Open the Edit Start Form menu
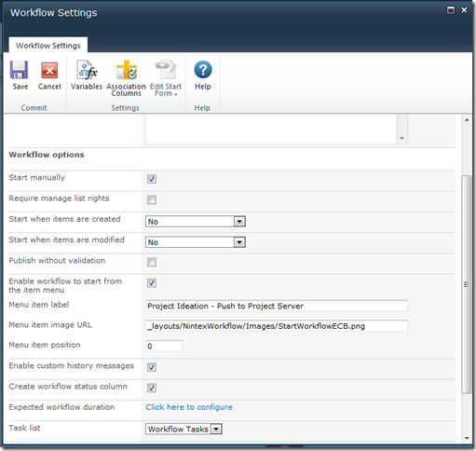The width and height of the screenshot is (476, 451). tap(166, 78)
